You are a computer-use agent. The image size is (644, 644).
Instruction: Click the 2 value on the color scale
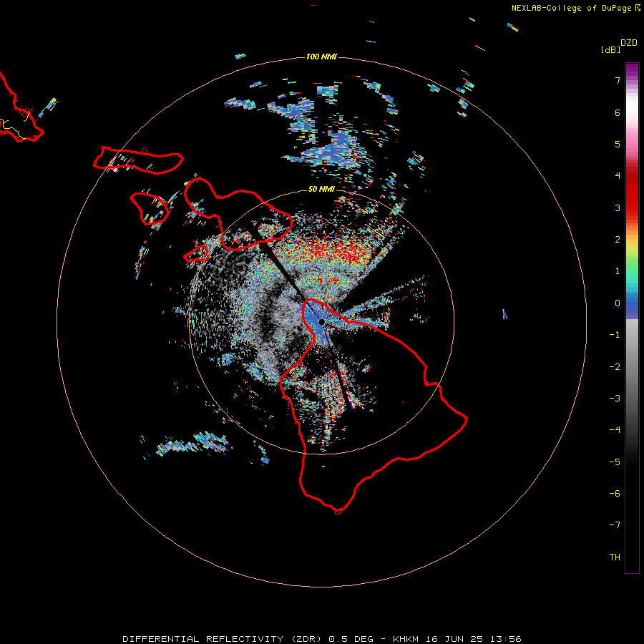pyautogui.click(x=618, y=240)
